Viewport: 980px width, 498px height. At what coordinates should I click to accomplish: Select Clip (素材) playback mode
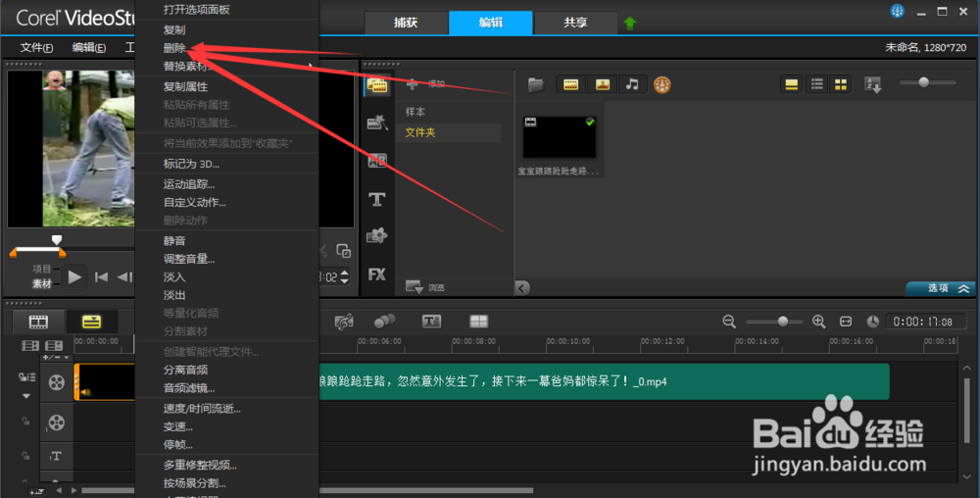pos(42,283)
